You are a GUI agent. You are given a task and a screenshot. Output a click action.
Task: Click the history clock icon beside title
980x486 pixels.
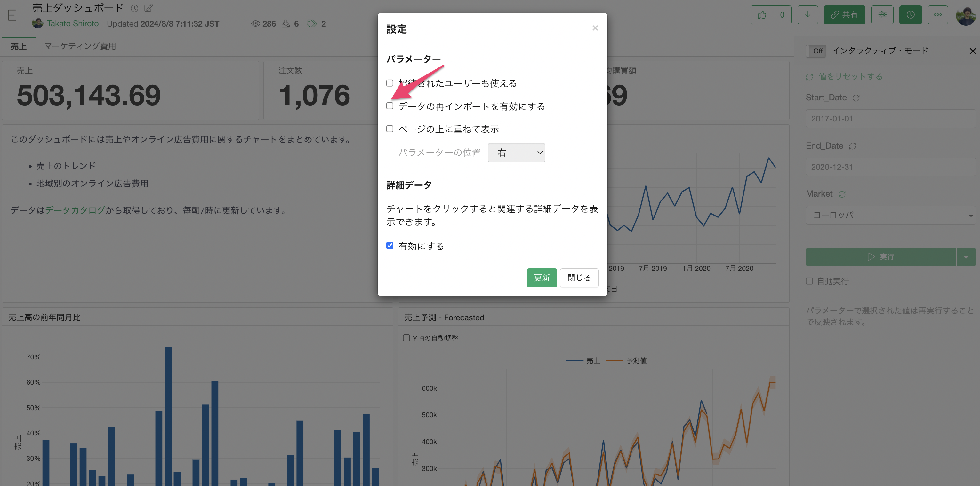coord(134,8)
